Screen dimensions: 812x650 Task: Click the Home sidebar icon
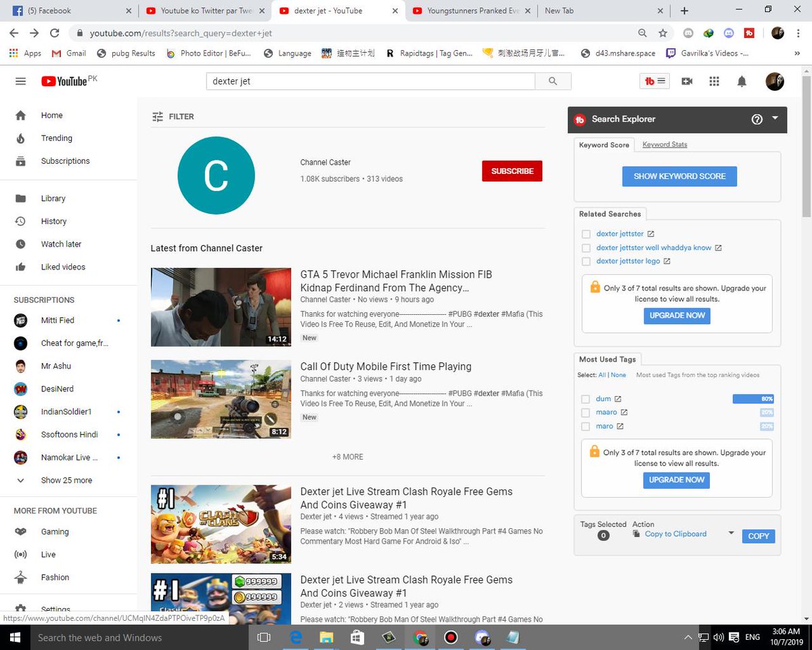20,115
